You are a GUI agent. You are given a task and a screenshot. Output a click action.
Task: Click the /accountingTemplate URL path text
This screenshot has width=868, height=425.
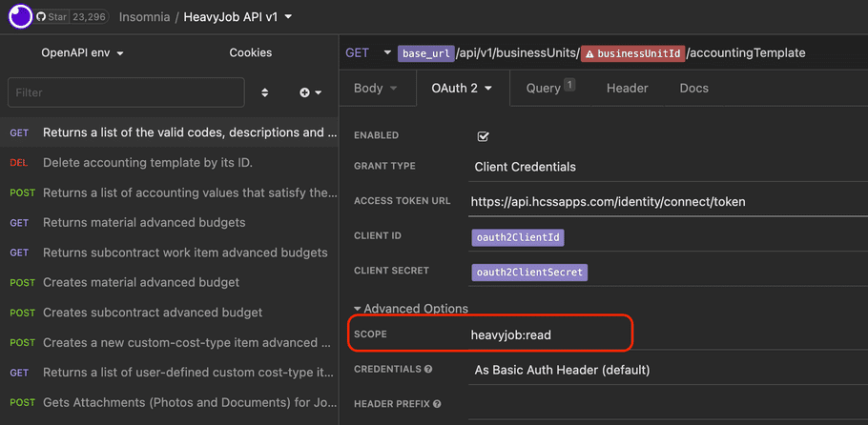[746, 53]
